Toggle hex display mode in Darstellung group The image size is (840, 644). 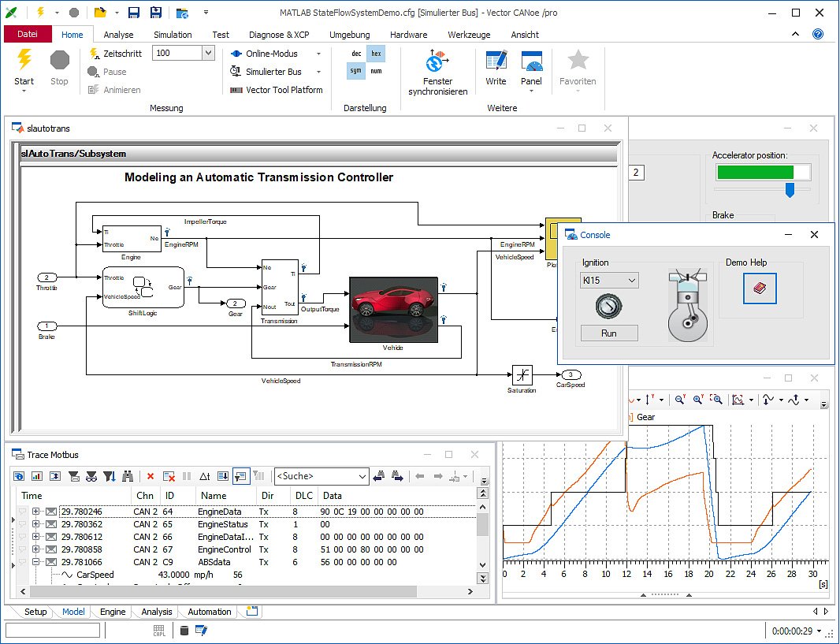pyautogui.click(x=376, y=53)
